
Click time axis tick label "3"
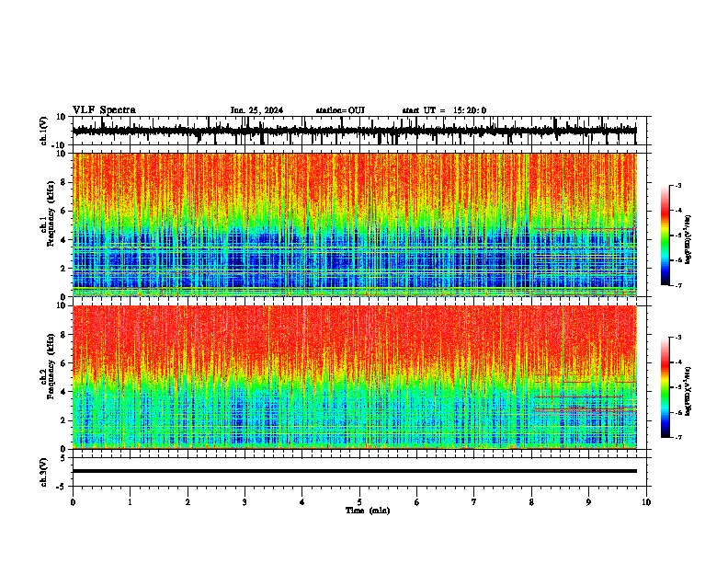coord(245,502)
